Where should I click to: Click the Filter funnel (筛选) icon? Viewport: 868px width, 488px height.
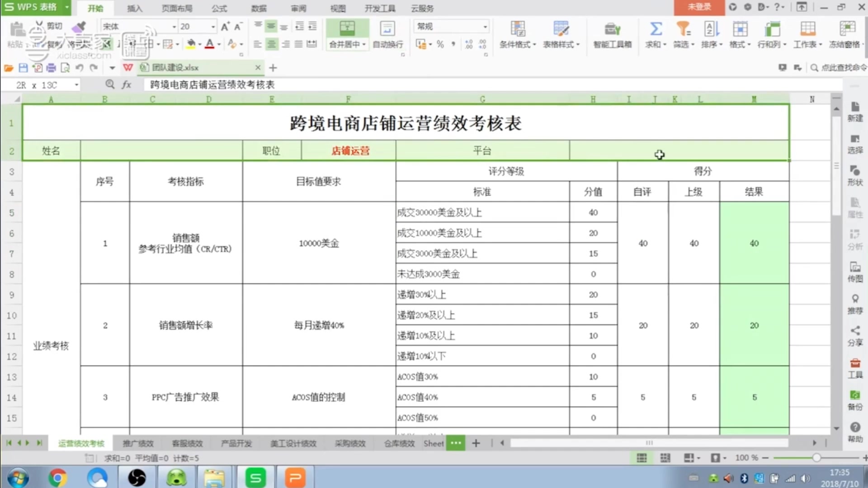coord(683,29)
